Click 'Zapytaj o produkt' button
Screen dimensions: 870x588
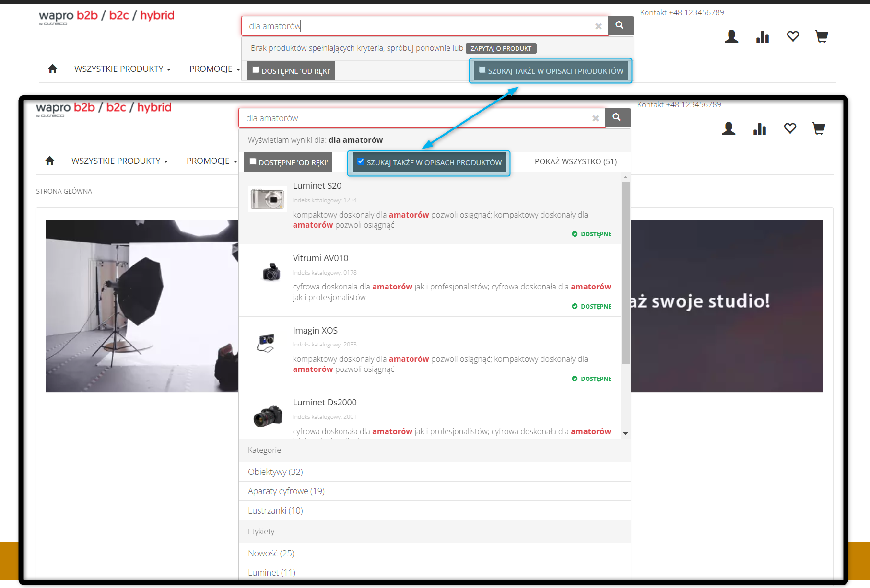[x=501, y=48]
